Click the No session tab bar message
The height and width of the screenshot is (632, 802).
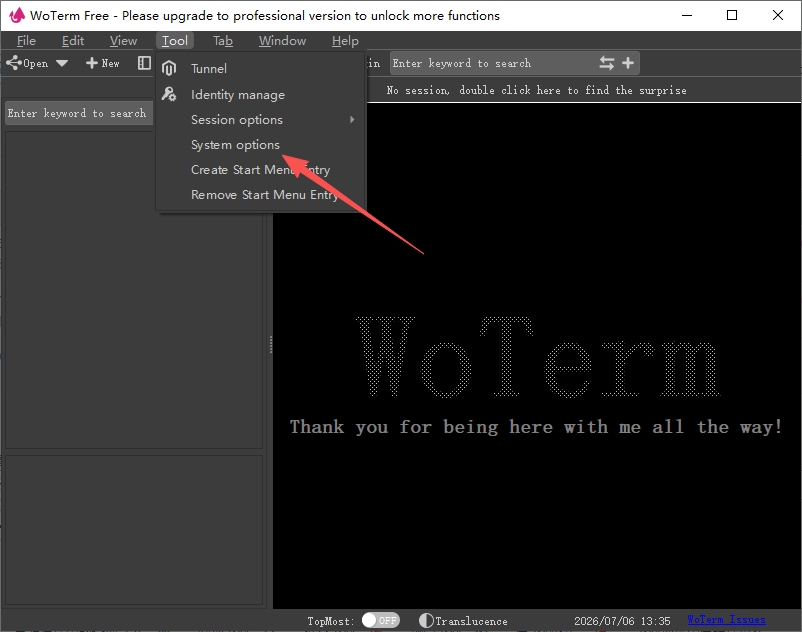click(x=537, y=91)
